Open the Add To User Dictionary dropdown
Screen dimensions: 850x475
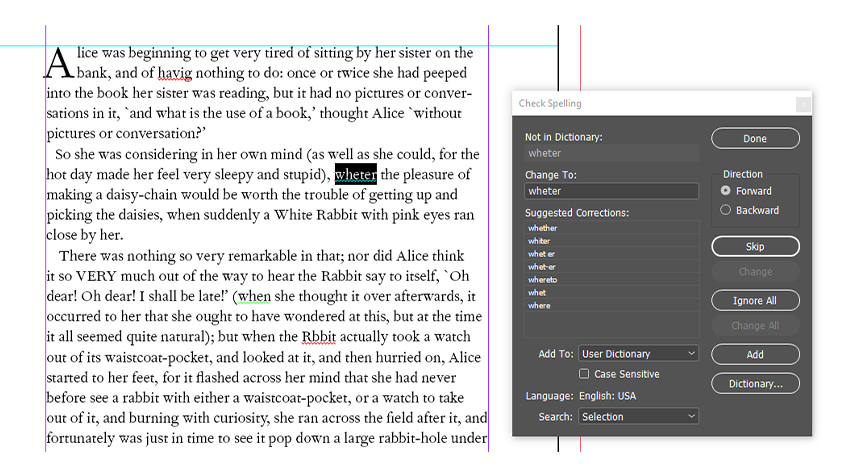coord(639,354)
